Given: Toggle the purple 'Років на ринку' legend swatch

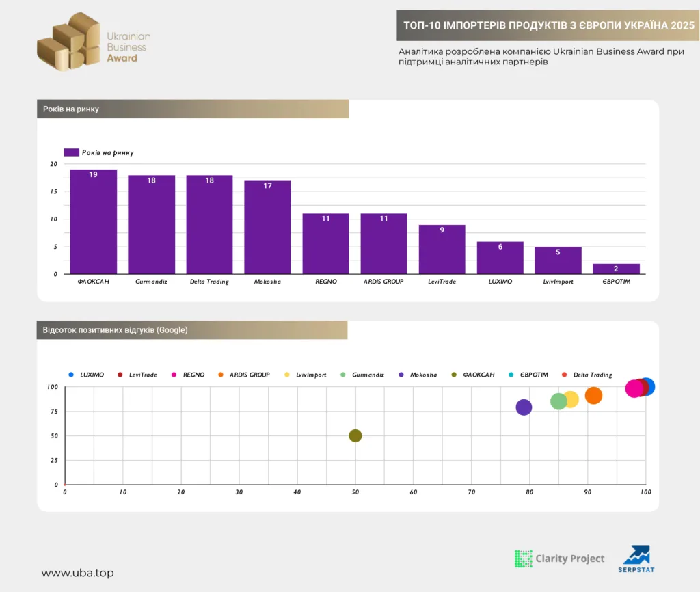Looking at the screenshot, I should tap(71, 152).
